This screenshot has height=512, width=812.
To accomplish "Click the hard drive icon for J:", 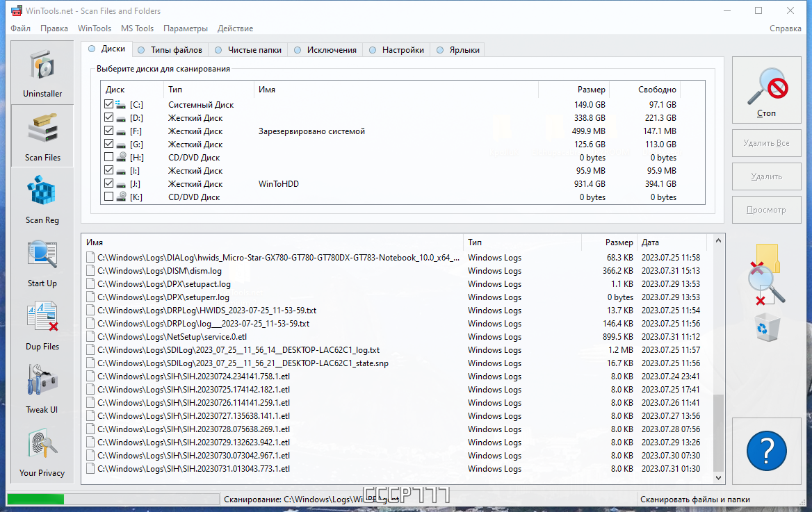I will (121, 184).
